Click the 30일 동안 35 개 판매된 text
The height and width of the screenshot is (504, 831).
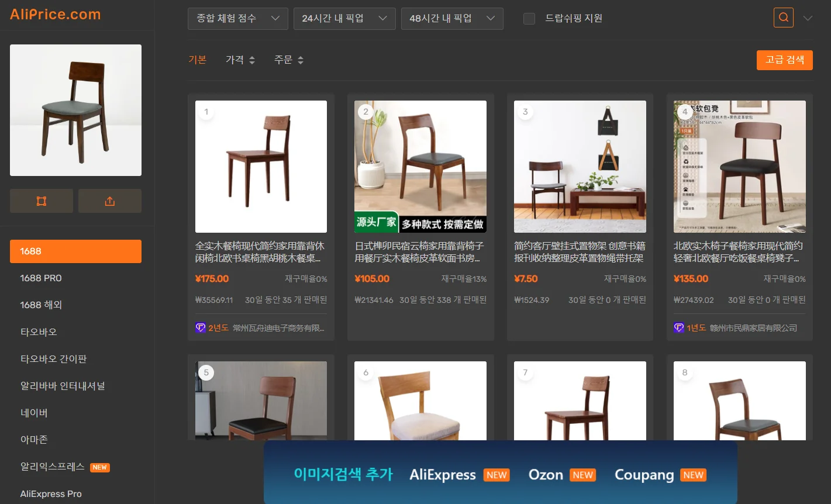[x=286, y=300]
